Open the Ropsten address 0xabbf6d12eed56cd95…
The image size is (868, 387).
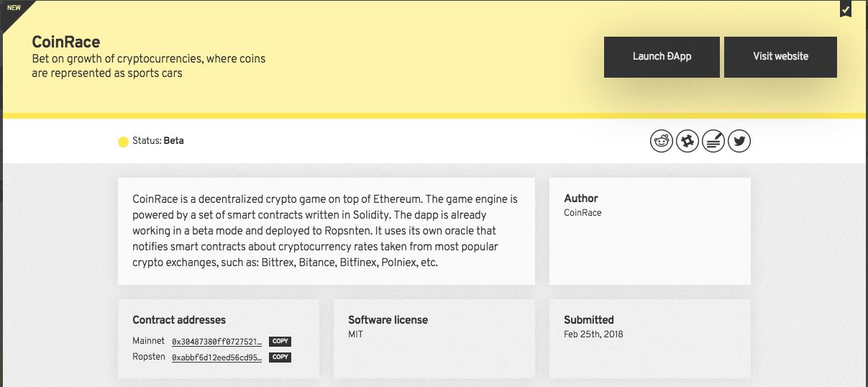(x=217, y=357)
